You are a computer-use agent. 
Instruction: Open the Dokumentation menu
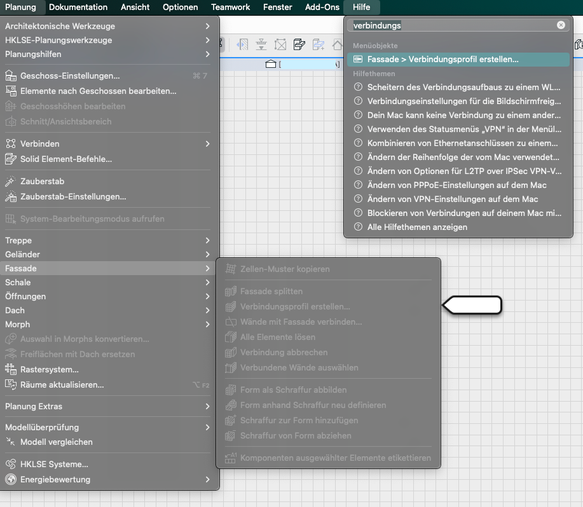[x=78, y=7]
